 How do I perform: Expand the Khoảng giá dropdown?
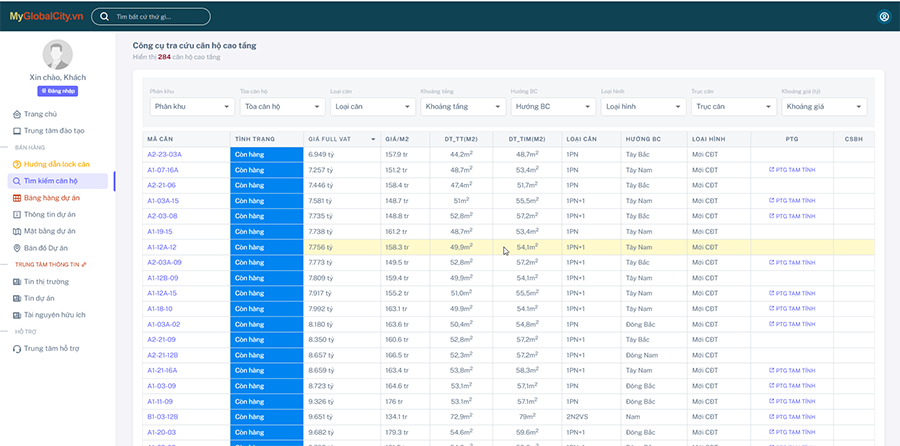point(823,106)
